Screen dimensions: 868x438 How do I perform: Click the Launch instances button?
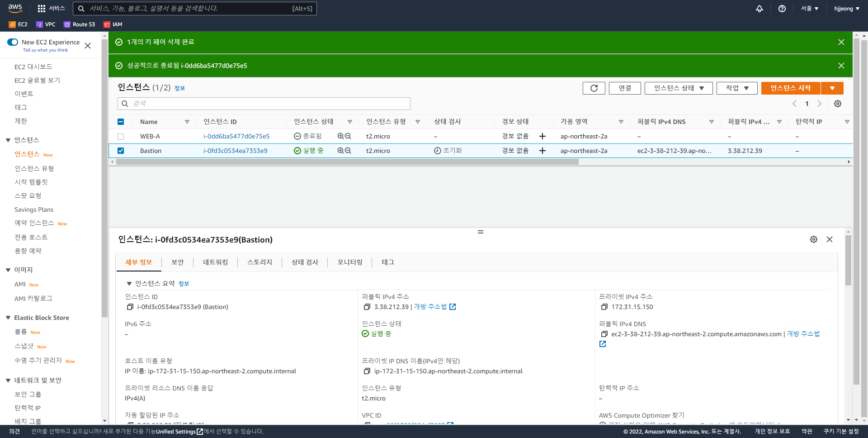[791, 88]
